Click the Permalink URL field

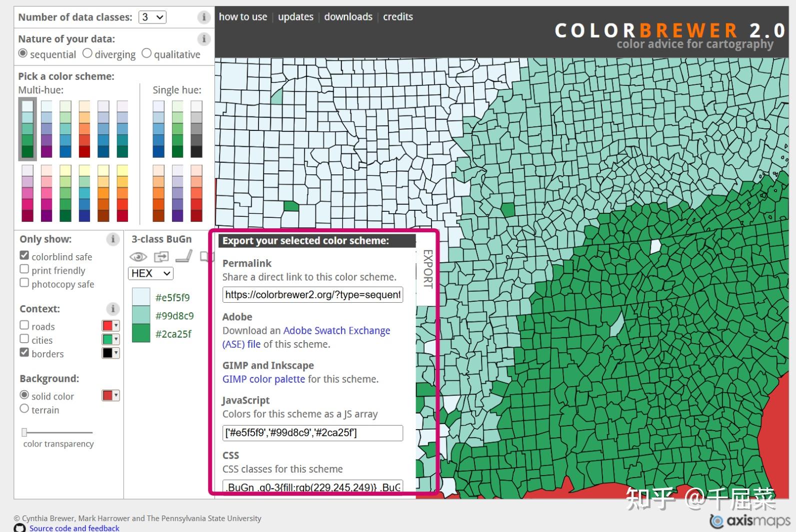click(312, 295)
